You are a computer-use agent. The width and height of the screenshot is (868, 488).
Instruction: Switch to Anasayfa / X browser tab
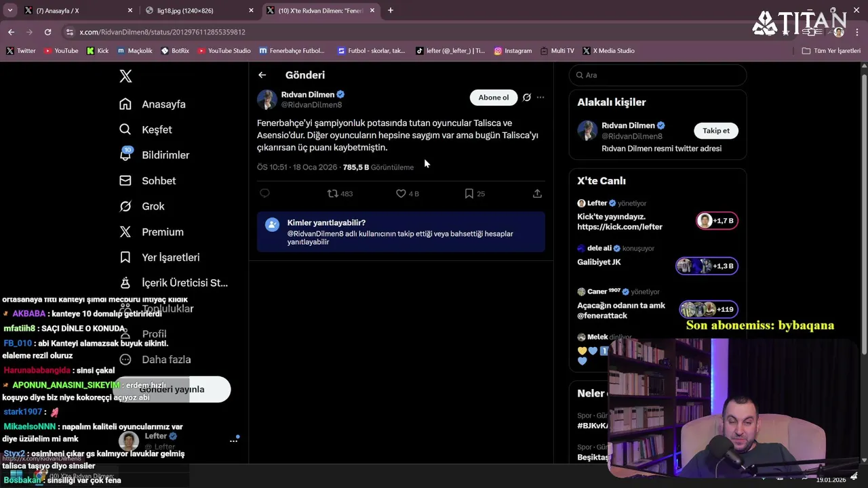tap(78, 11)
